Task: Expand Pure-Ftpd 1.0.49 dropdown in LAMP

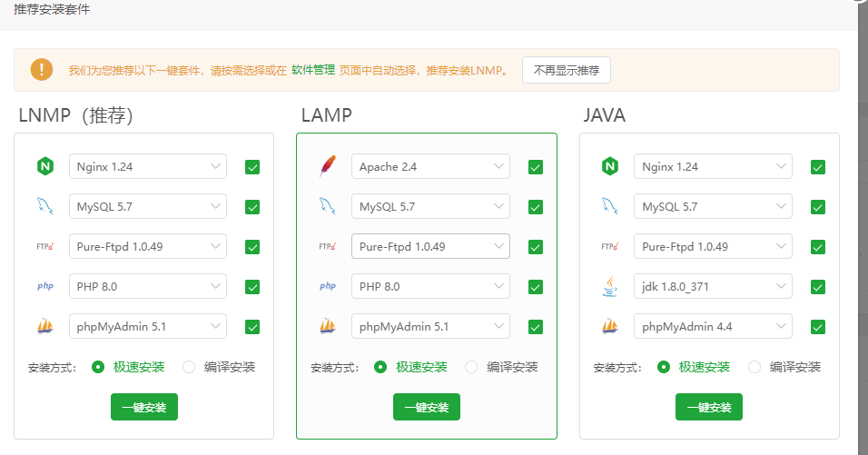Action: [x=430, y=246]
